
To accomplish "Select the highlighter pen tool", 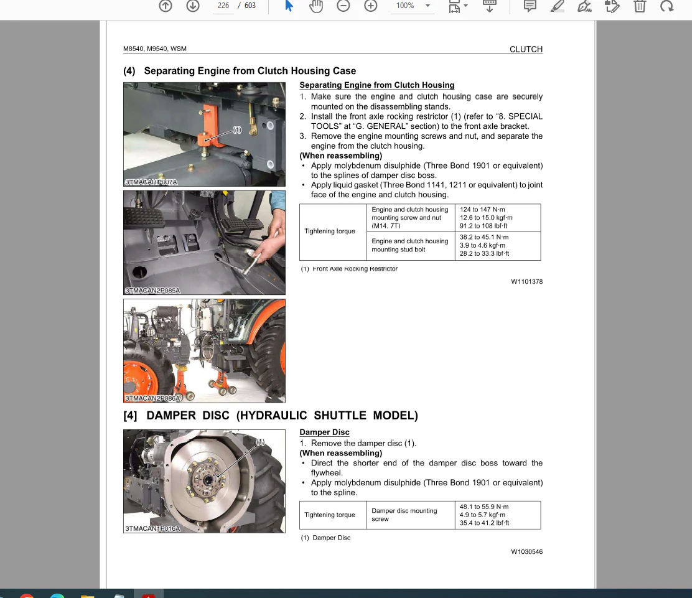I will (x=558, y=6).
